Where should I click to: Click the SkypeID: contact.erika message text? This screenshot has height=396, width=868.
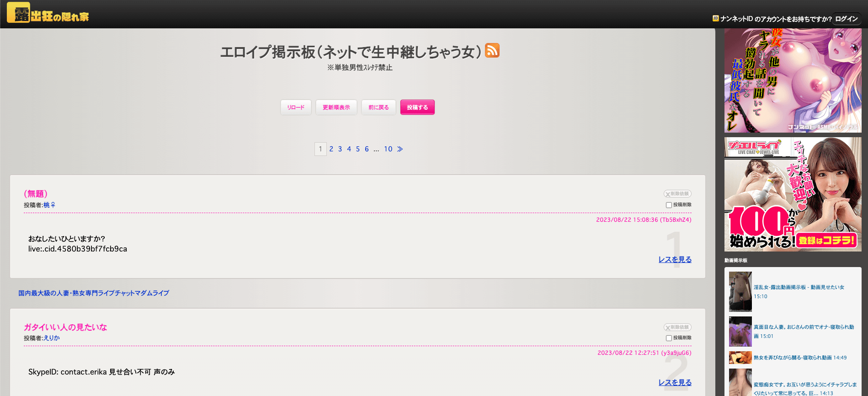(101, 372)
